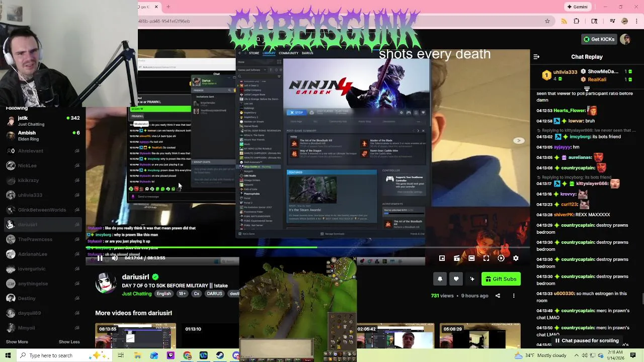Toggle theater mode on the video player
This screenshot has width=644, height=362.
(x=471, y=258)
